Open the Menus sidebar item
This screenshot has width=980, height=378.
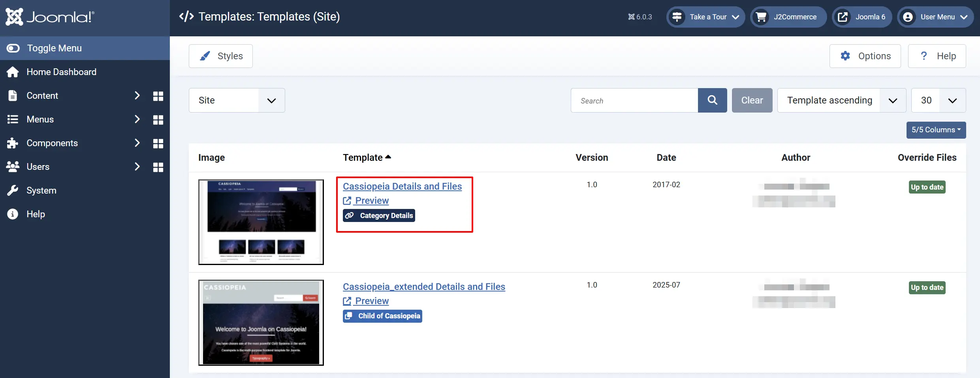pyautogui.click(x=40, y=119)
